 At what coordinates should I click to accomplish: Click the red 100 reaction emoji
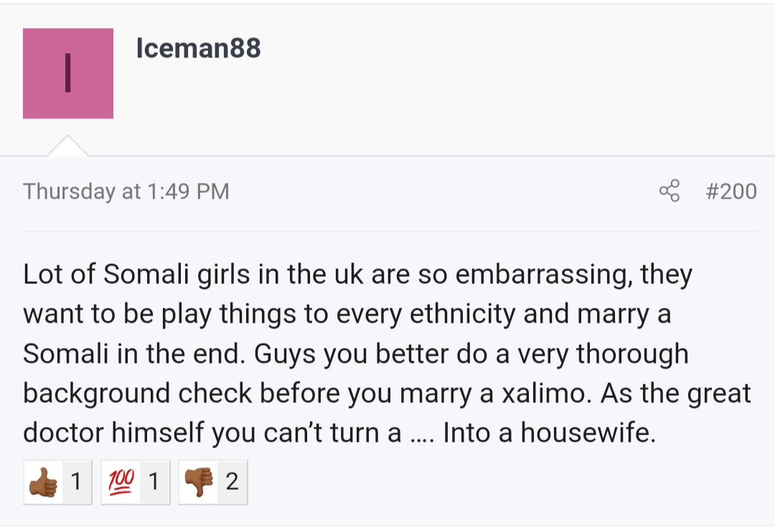click(x=120, y=482)
